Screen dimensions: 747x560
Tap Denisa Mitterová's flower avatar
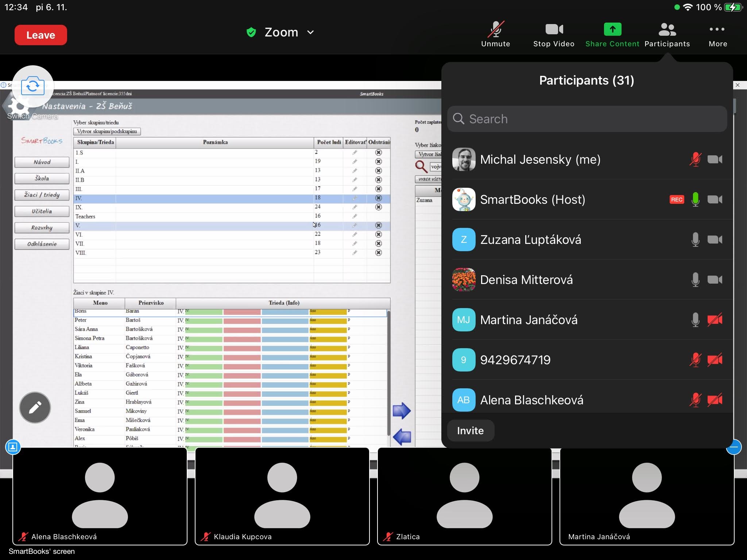(464, 280)
